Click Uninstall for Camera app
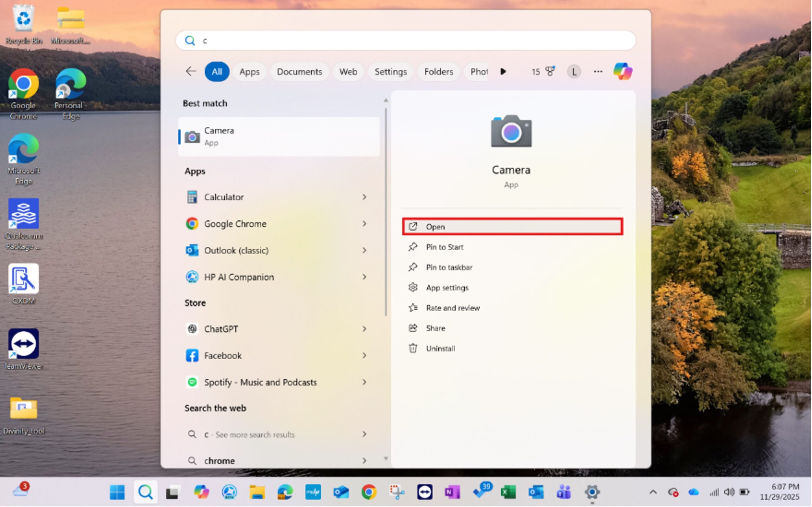Screen dimensions: 812x507 (440, 349)
